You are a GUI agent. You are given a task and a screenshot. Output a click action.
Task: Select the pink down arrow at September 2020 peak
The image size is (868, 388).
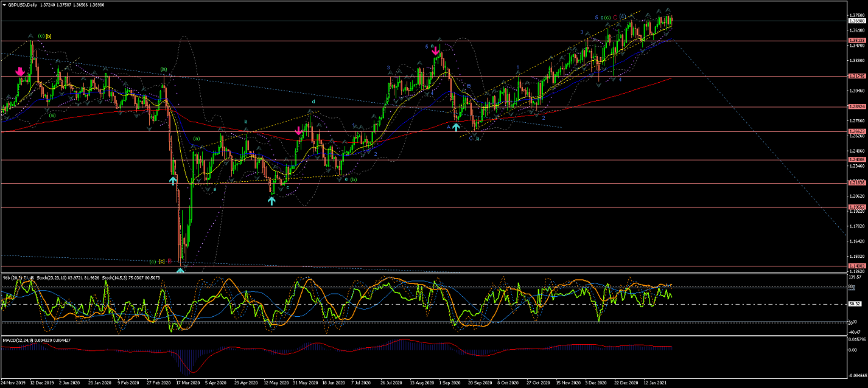tap(435, 52)
